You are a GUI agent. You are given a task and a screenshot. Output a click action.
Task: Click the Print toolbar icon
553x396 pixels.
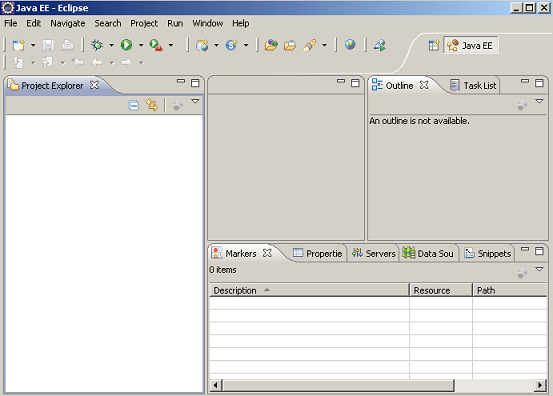(x=67, y=45)
